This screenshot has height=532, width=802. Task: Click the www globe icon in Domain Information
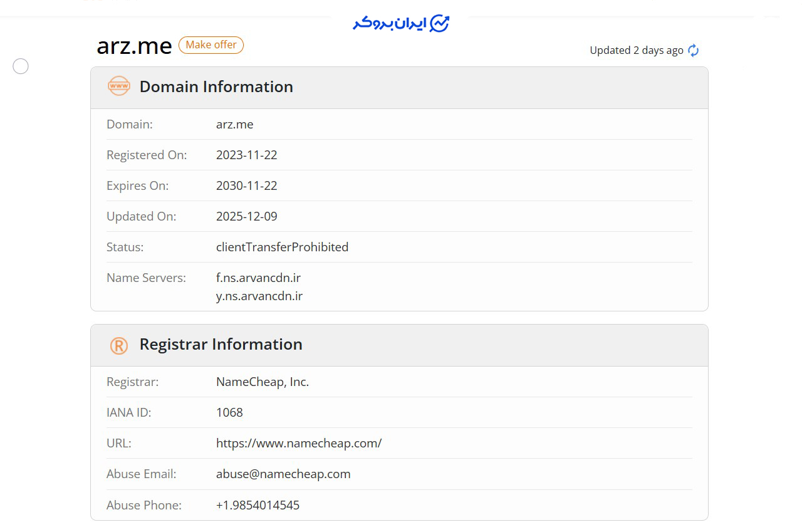click(x=119, y=86)
